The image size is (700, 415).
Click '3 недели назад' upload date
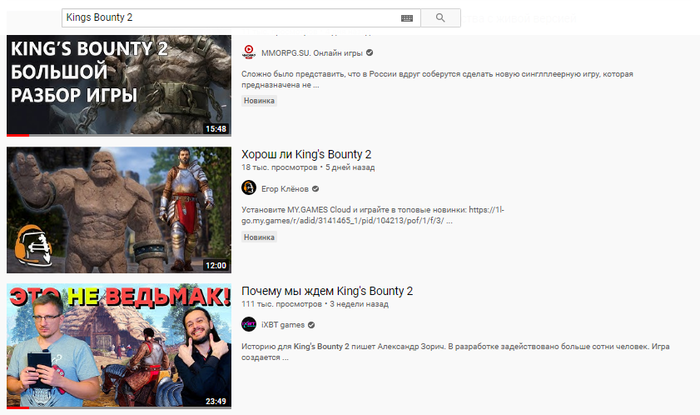point(359,304)
